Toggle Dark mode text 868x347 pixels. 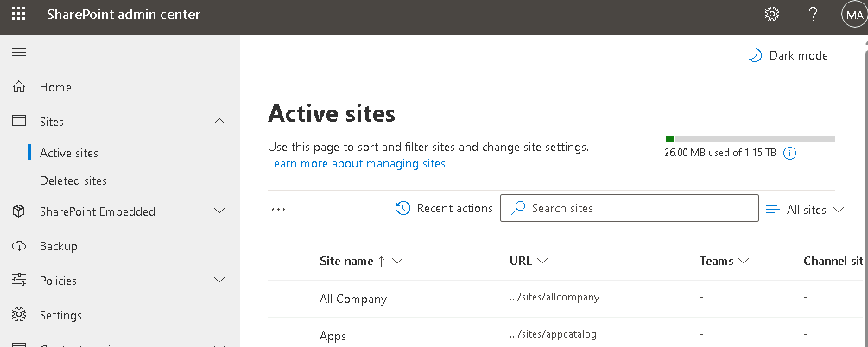pos(799,55)
